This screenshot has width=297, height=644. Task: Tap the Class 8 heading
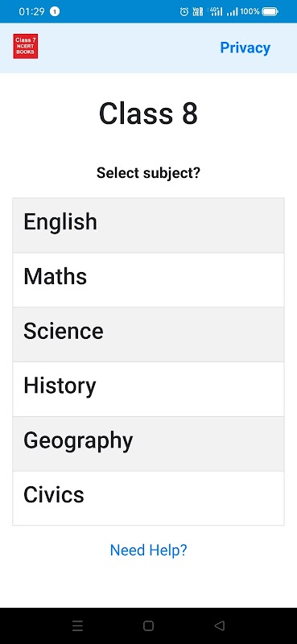(148, 114)
